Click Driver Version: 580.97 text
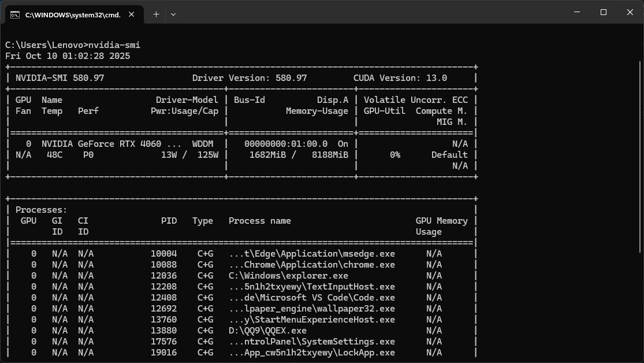 tap(250, 78)
